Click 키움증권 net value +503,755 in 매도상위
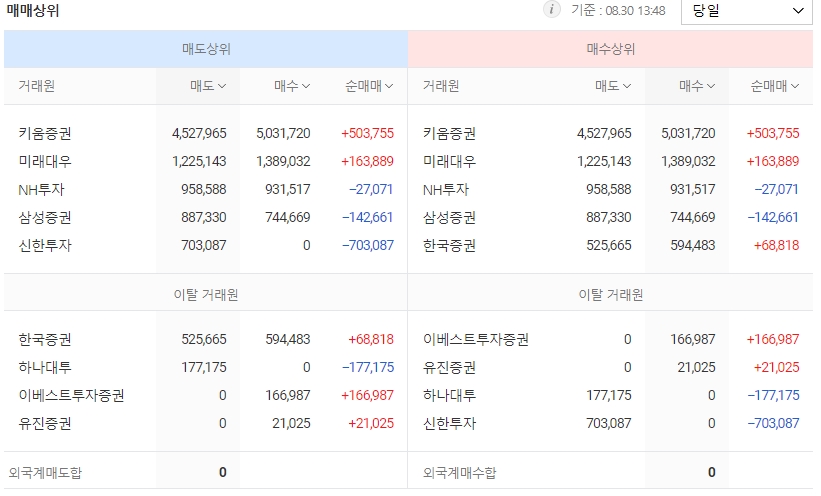Screen dimensions: 821x496 (367, 134)
